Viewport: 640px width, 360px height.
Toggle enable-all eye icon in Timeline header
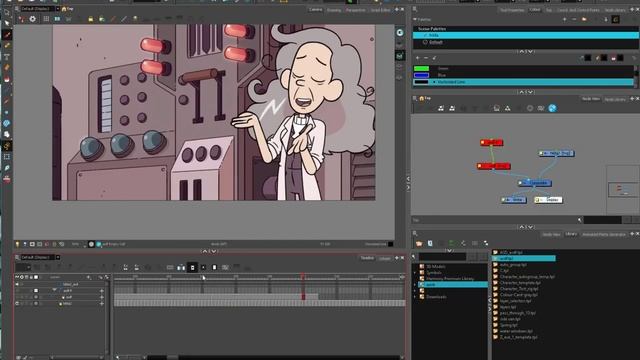[17, 277]
